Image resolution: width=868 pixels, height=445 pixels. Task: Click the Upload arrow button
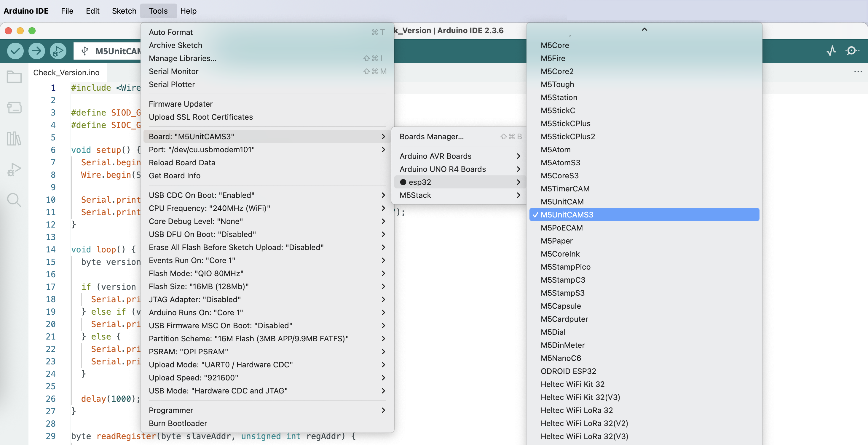coord(36,51)
